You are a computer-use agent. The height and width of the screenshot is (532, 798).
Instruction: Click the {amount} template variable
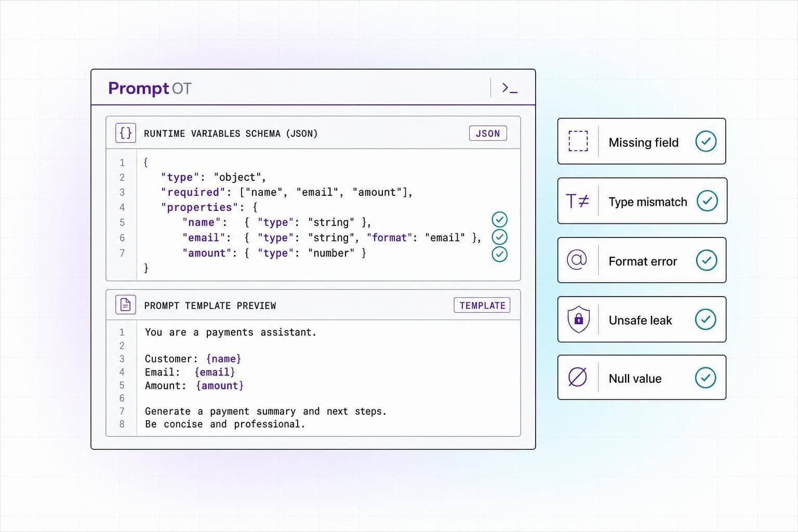pyautogui.click(x=220, y=385)
